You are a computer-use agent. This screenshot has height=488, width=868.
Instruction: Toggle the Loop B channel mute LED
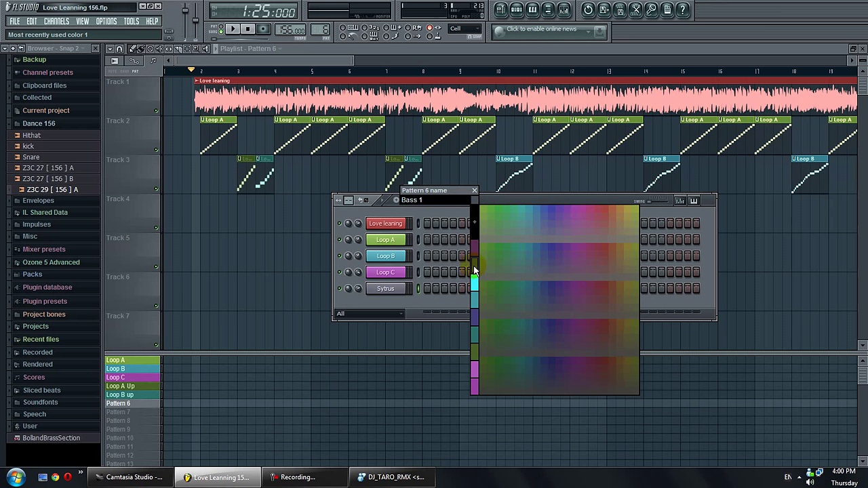(339, 256)
